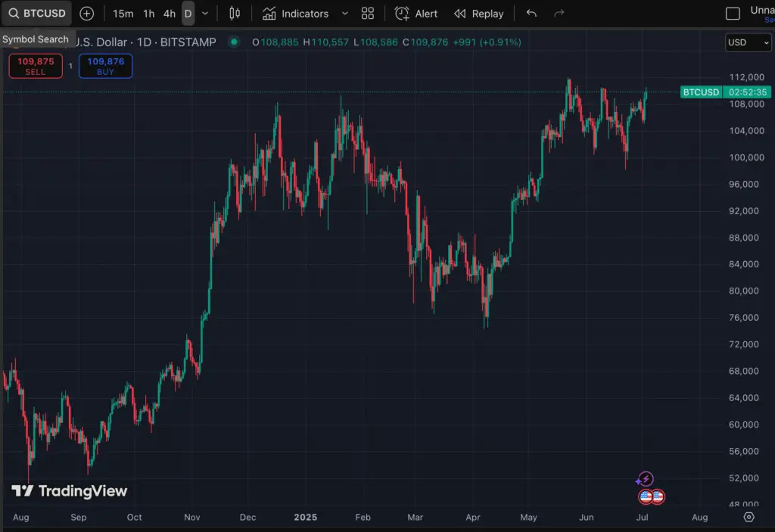This screenshot has width=775, height=532.
Task: Click the add symbol plus icon
Action: tap(86, 14)
